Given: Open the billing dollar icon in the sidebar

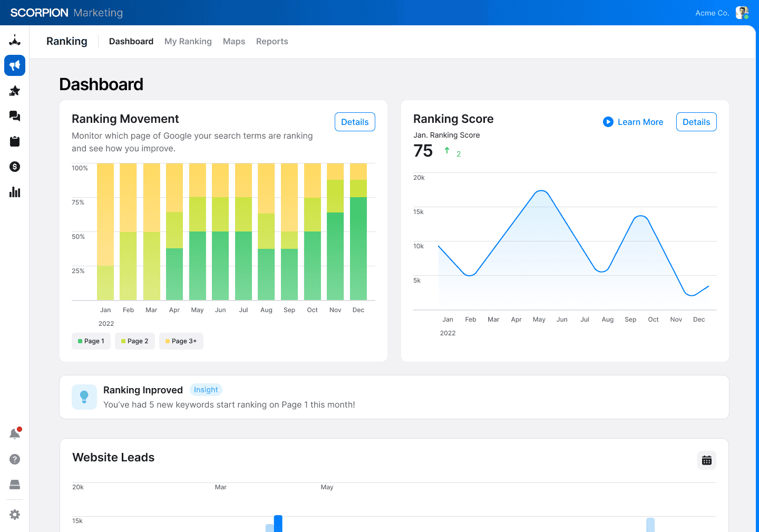Looking at the screenshot, I should coord(14,167).
